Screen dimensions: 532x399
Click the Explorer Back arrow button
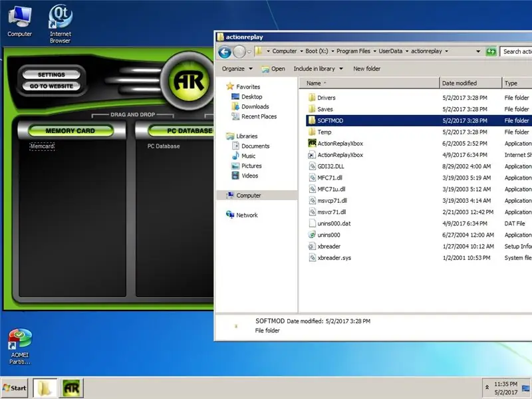coord(224,52)
